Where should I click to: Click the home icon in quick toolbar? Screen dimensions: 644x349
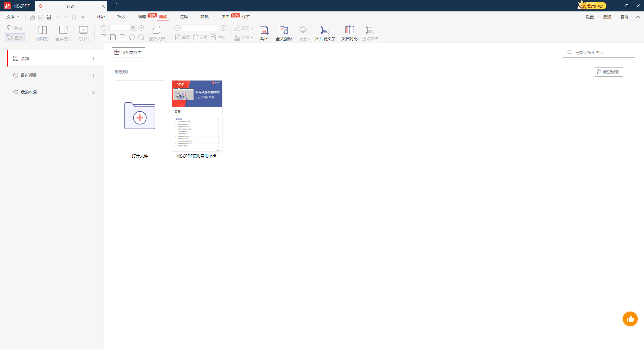pyautogui.click(x=74, y=17)
